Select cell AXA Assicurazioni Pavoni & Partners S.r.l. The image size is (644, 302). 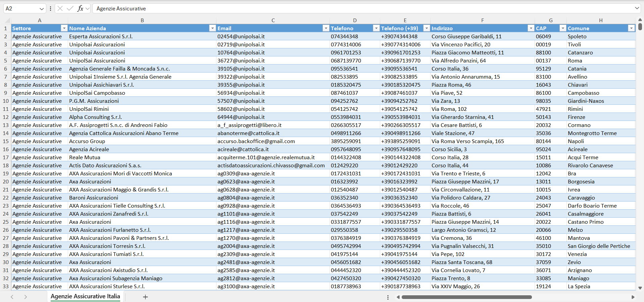142,238
